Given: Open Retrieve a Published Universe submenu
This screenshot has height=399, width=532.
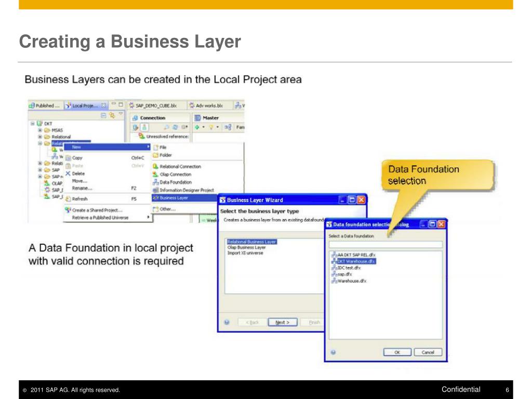Looking at the screenshot, I should pos(107,218).
